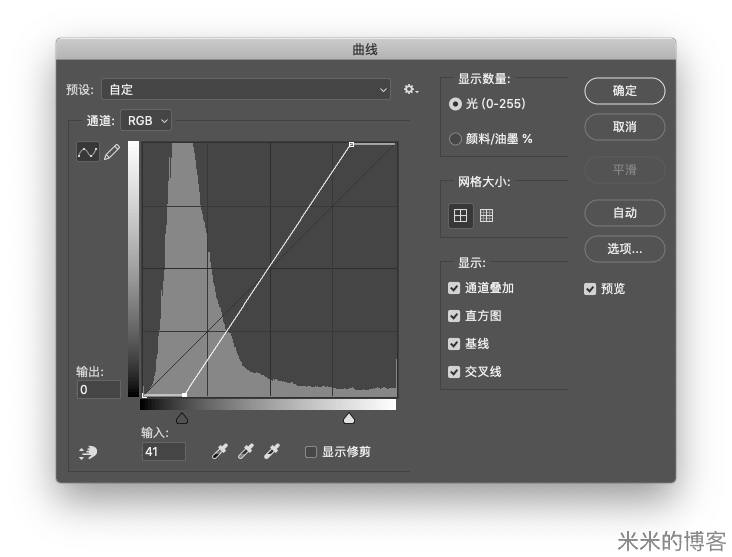The width and height of the screenshot is (732, 557).
Task: Select the curve point editing tool
Action: 88,152
